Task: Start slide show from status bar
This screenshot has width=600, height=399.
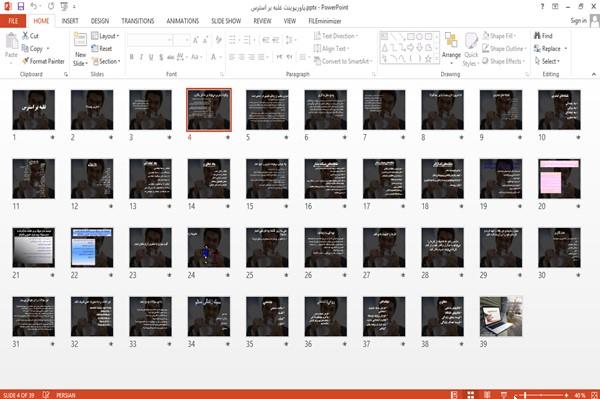Action: pos(504,395)
